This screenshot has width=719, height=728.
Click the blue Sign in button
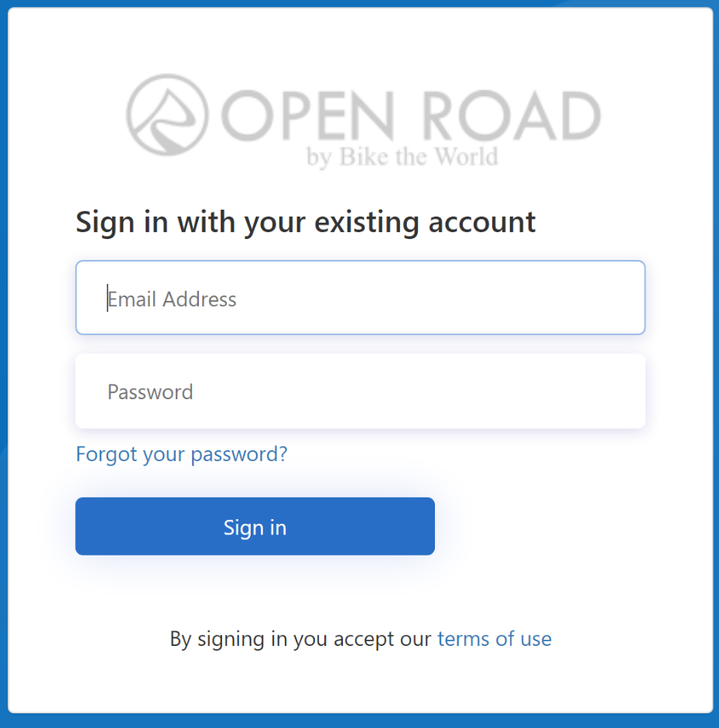tap(255, 526)
